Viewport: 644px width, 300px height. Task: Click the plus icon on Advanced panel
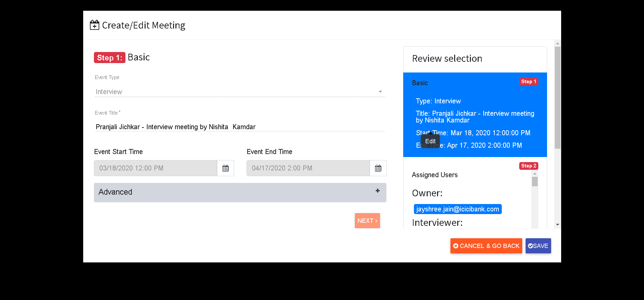tap(378, 191)
